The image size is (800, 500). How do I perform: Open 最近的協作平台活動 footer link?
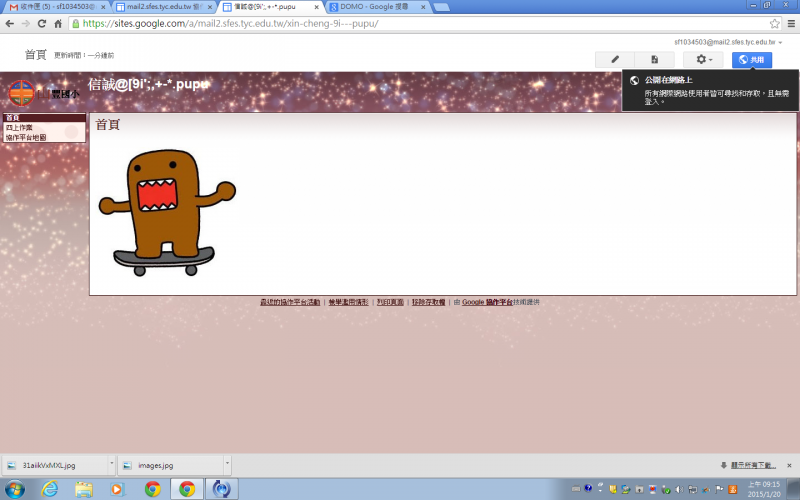point(290,302)
